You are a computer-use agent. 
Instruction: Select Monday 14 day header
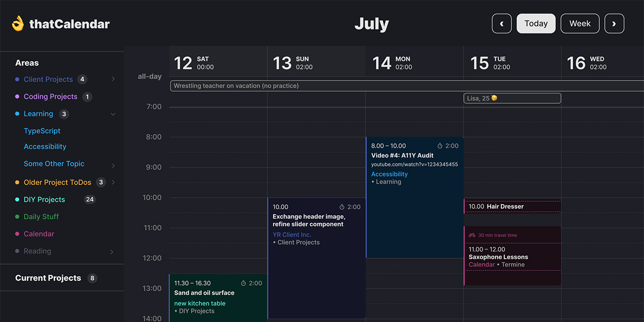(414, 63)
